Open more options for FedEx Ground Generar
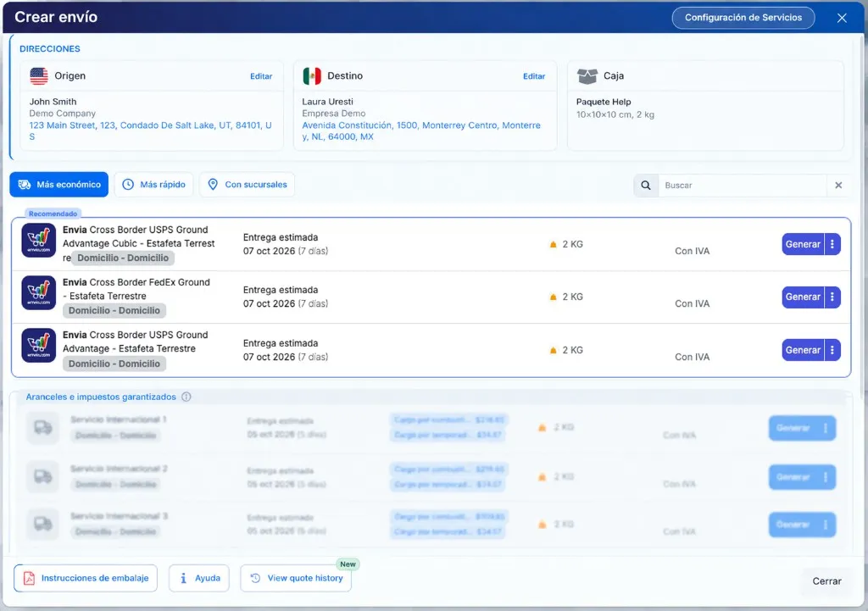The width and height of the screenshot is (868, 611). point(832,297)
